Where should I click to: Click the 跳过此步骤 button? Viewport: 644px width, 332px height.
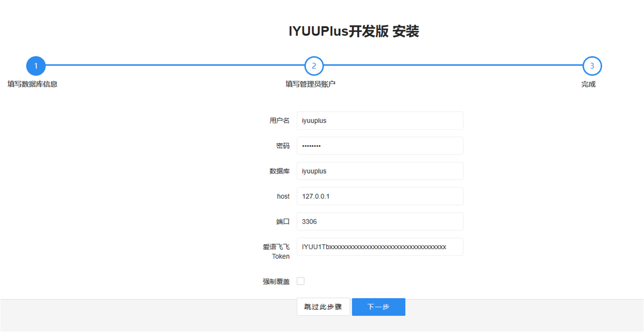(323, 307)
